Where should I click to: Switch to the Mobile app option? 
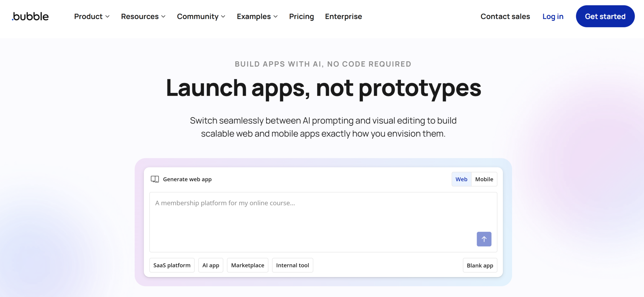click(x=484, y=179)
